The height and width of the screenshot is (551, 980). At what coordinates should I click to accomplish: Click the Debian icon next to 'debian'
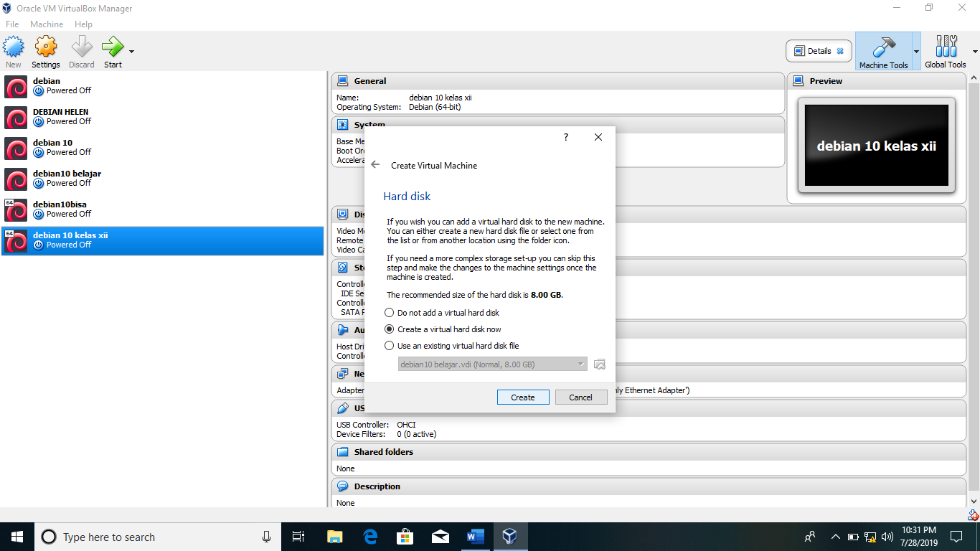tap(16, 86)
